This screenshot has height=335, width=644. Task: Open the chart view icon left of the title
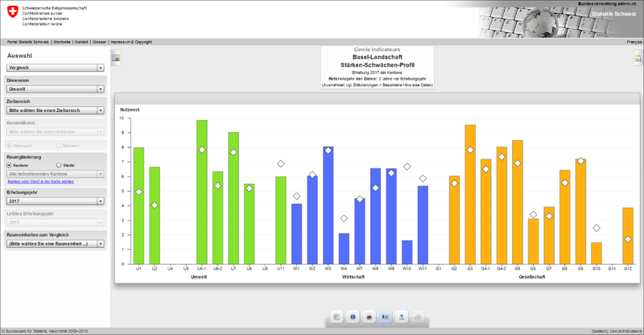(x=116, y=58)
